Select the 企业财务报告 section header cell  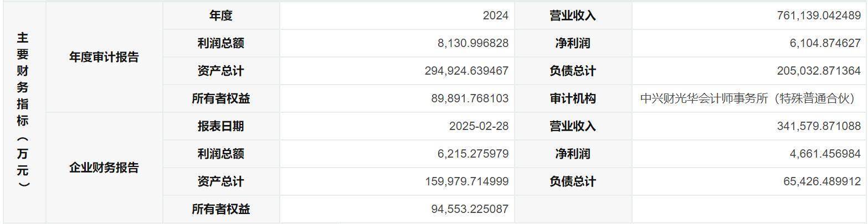[x=104, y=168]
